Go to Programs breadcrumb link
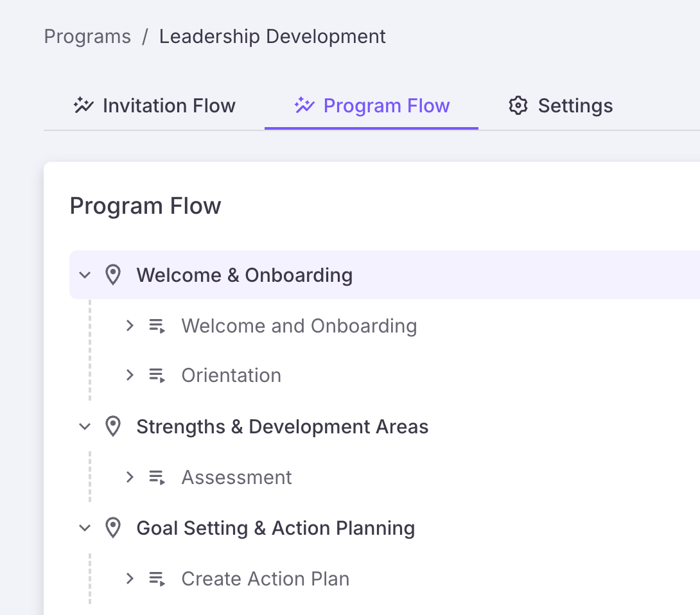The width and height of the screenshot is (700, 615). (87, 37)
